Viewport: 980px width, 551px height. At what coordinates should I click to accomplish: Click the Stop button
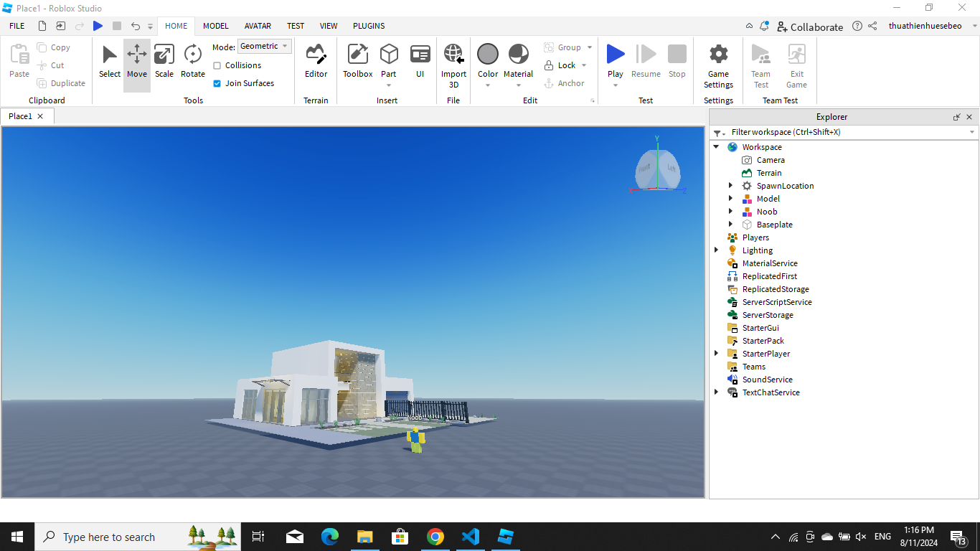click(677, 61)
